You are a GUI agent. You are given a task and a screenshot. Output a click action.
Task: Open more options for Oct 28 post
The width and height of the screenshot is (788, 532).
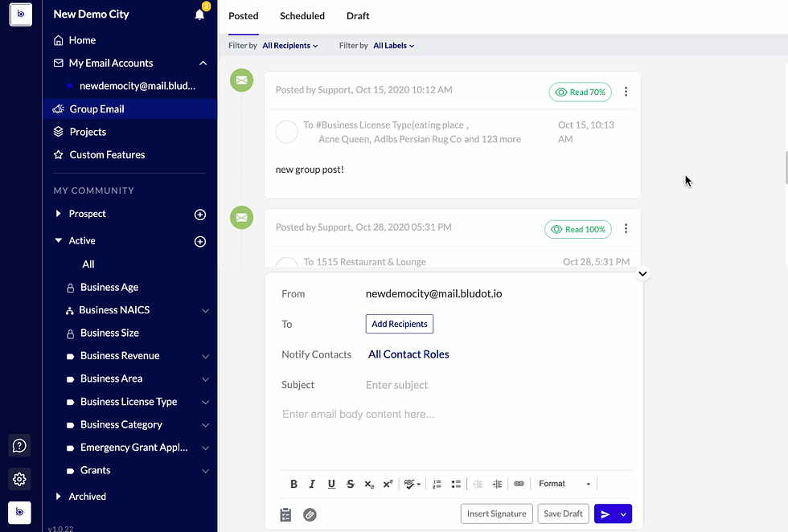626,228
